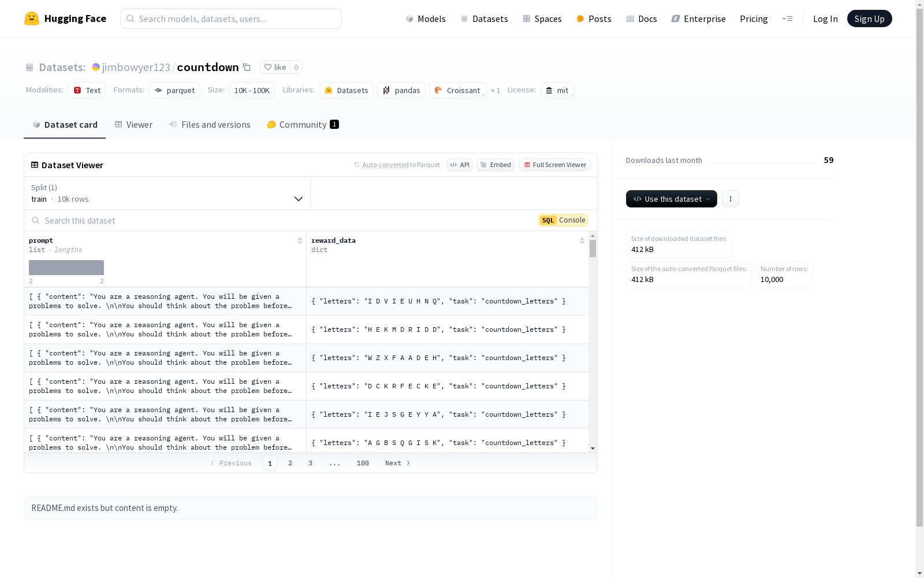This screenshot has width=924, height=578.
Task: Click the navigation menu list icon
Action: coord(788,18)
